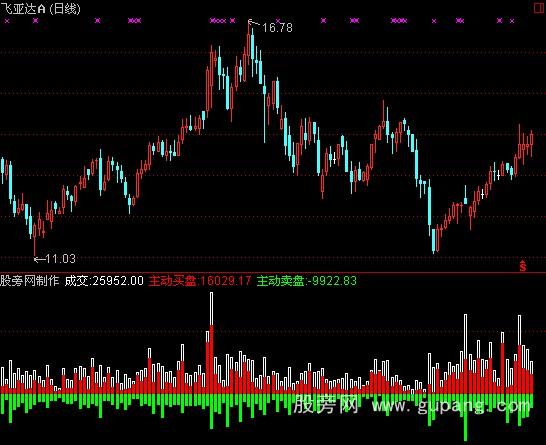Click the stock title 飞亚达A (日线)

(x=41, y=8)
